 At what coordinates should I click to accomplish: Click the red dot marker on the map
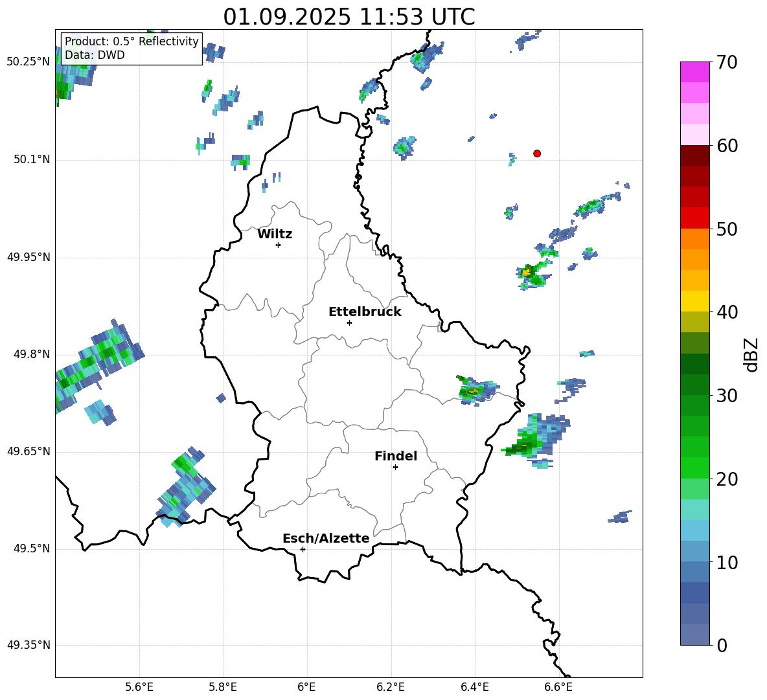537,153
